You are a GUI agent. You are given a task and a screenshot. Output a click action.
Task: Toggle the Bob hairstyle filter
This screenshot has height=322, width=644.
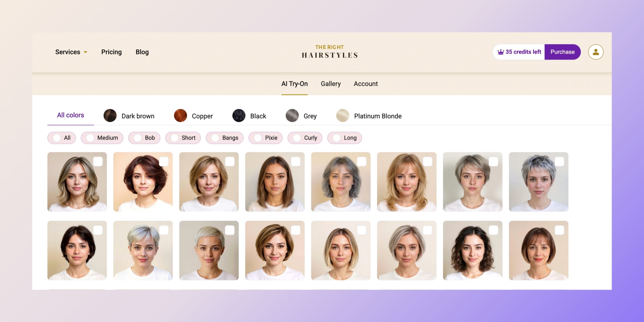pos(144,138)
